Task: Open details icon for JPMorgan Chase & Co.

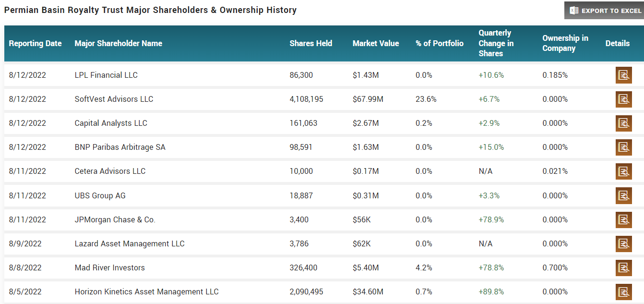Action: (x=623, y=219)
